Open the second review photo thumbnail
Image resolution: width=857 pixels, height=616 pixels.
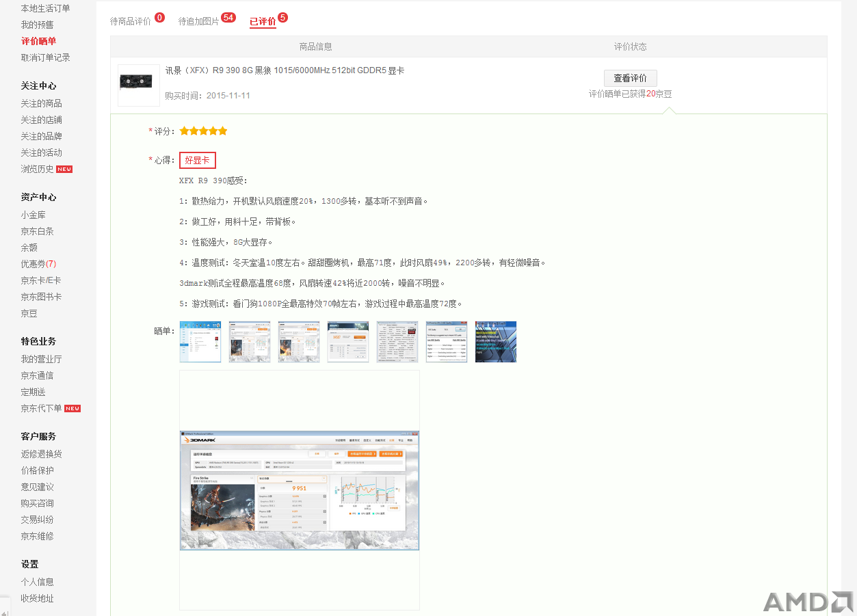(250, 342)
